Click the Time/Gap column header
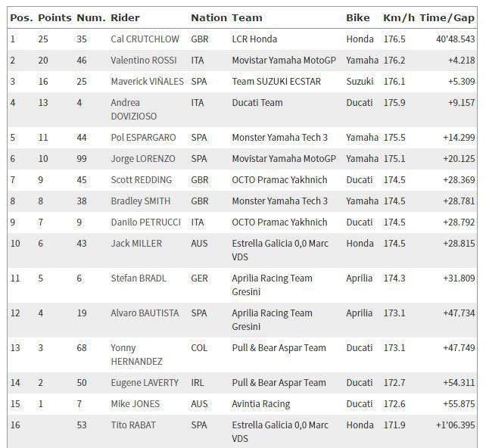Viewport: 486px width, 448px height. click(447, 18)
